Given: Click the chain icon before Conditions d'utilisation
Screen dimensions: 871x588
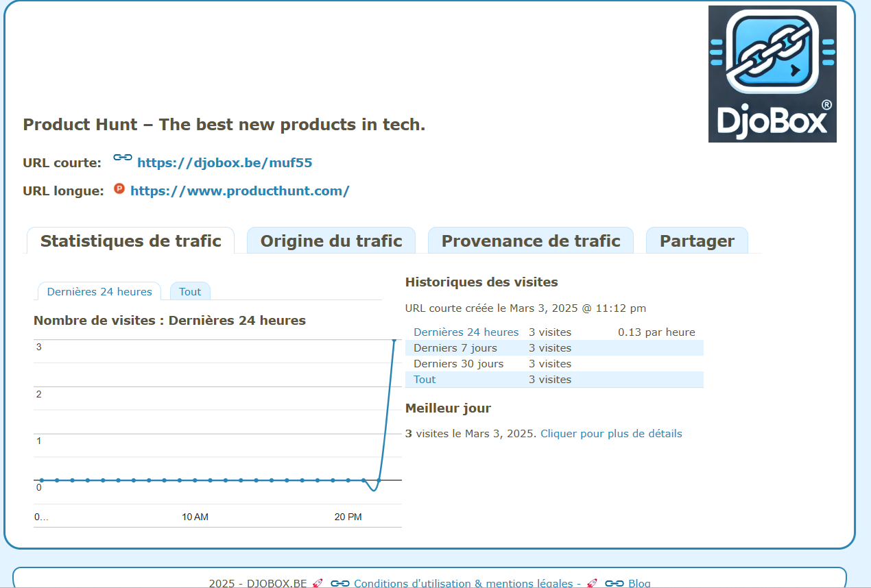Looking at the screenshot, I should click(340, 583).
